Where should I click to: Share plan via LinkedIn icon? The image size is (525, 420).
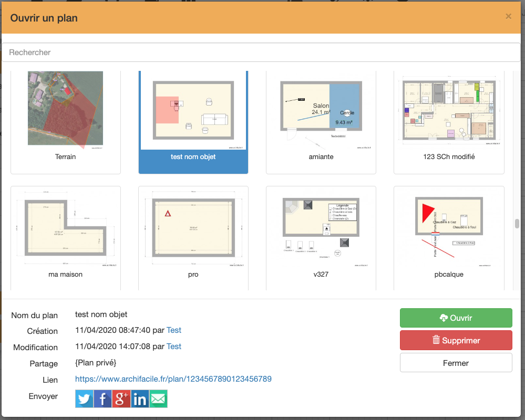point(140,399)
